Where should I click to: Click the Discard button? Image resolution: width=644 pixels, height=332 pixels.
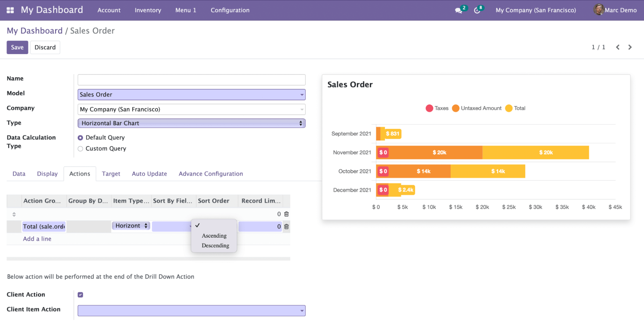[x=45, y=47]
